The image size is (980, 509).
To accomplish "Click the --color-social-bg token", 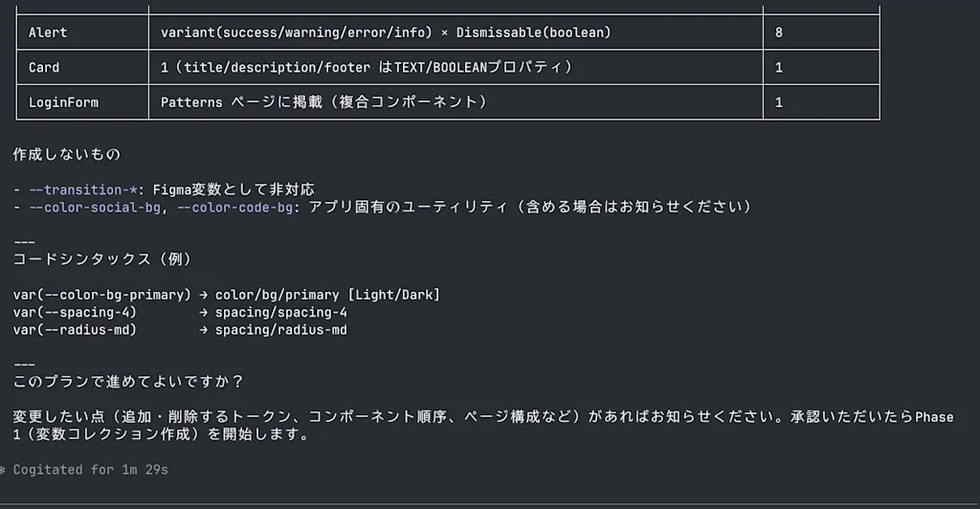I will click(95, 207).
